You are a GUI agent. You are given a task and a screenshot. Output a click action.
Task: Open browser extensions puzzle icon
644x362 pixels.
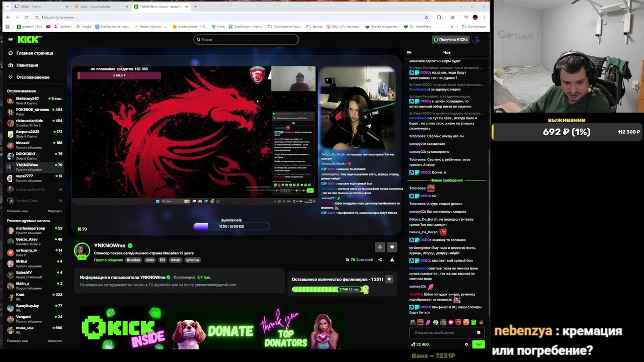point(439,17)
